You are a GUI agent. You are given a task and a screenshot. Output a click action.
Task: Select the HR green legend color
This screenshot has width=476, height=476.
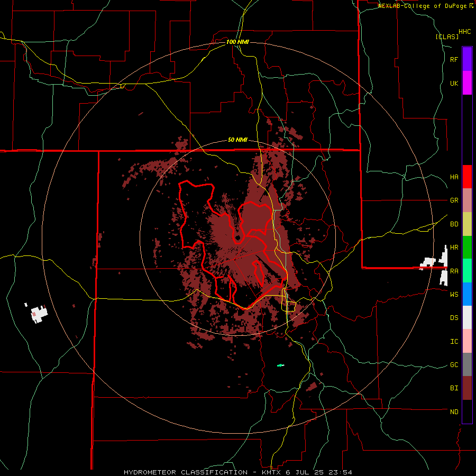pos(467,248)
